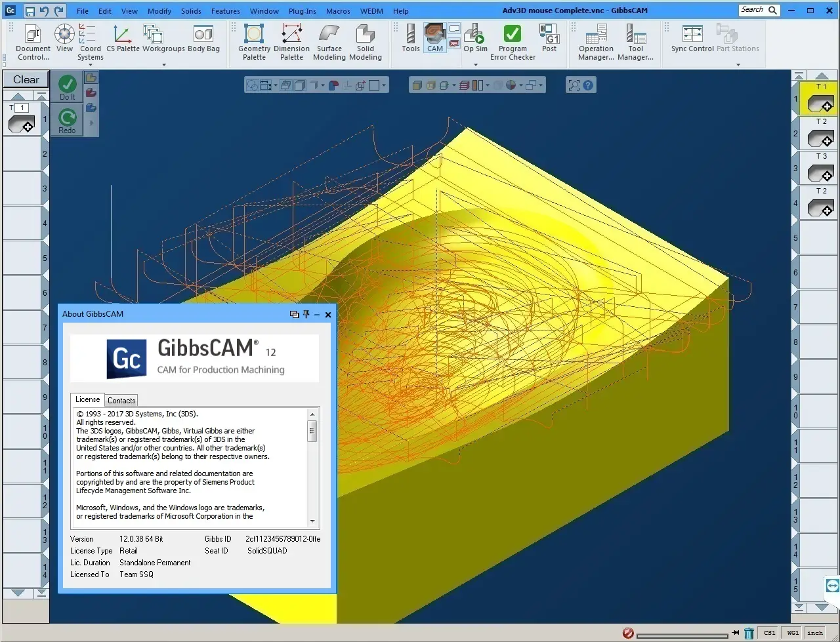Start Op Sim rendering

click(x=475, y=38)
